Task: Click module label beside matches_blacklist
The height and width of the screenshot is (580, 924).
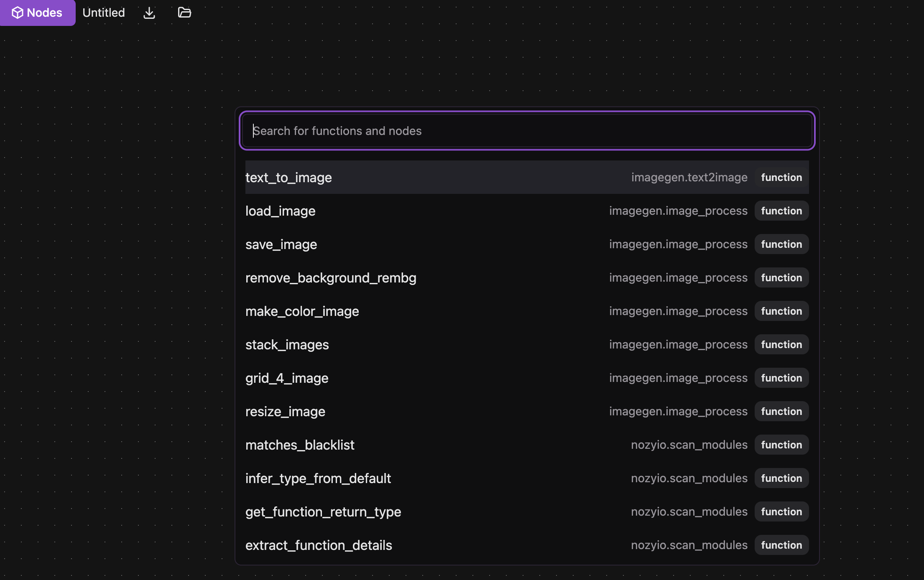Action: [x=689, y=445]
